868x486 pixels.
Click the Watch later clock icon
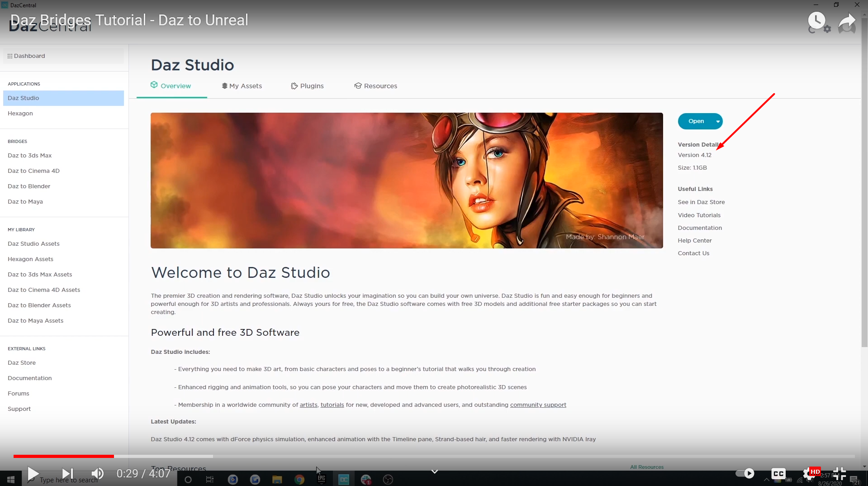click(817, 20)
